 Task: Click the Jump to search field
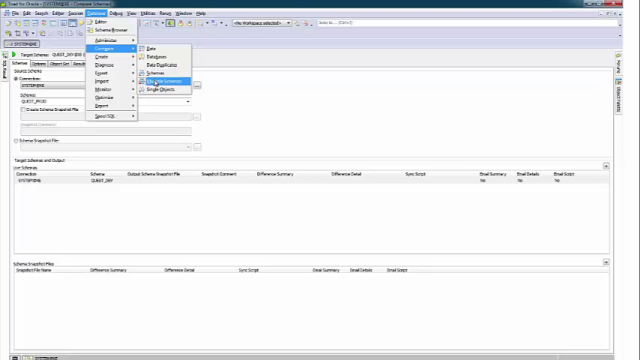tap(467, 23)
